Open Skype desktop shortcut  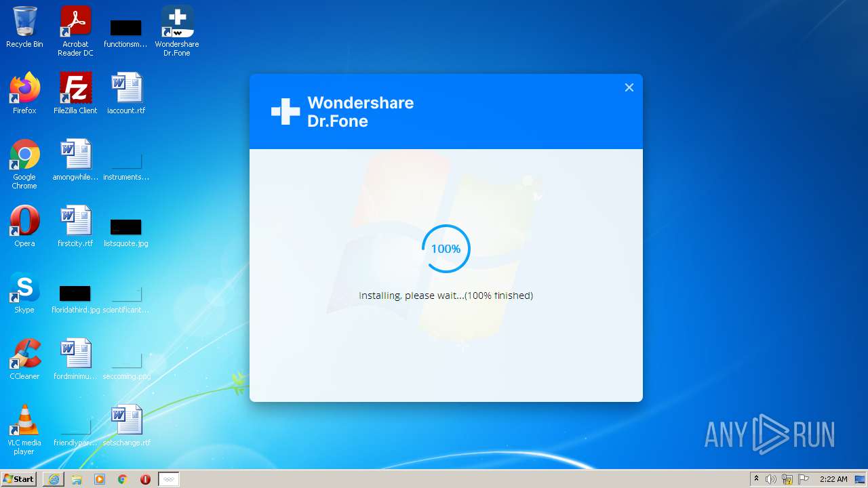coord(24,293)
